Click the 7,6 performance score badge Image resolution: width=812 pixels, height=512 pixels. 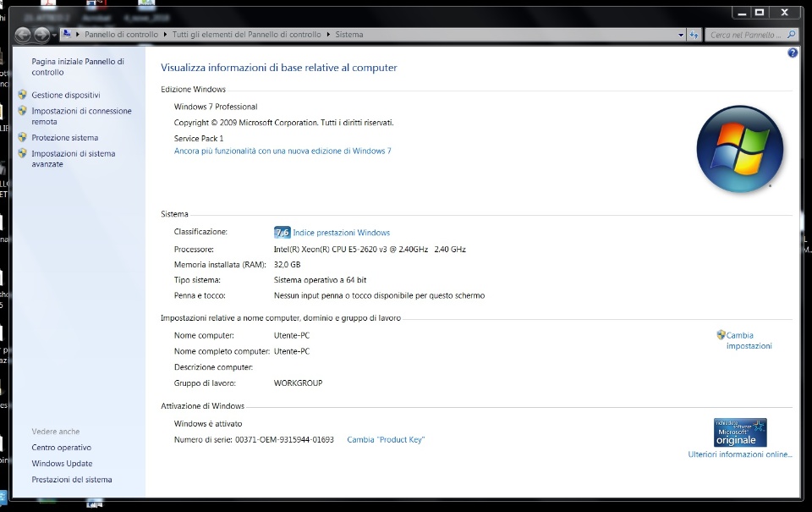pos(283,232)
